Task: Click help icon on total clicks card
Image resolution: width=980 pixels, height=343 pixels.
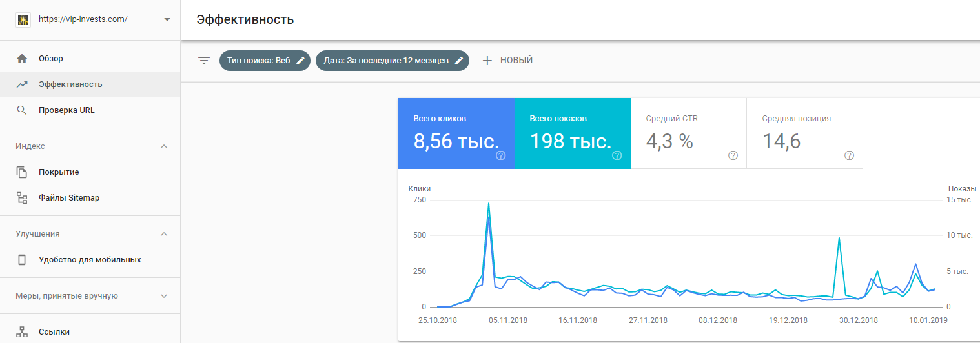Action: [500, 155]
